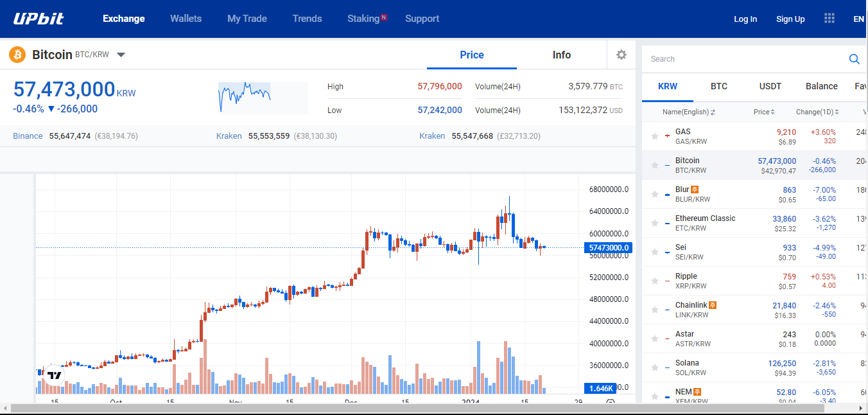Open the EN language selector
The image size is (868, 415).
859,19
